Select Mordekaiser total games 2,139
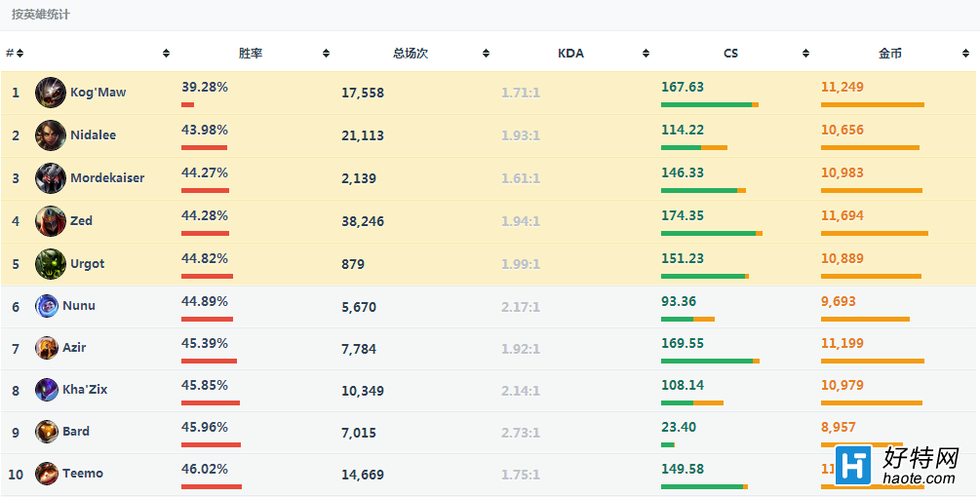 pos(359,178)
